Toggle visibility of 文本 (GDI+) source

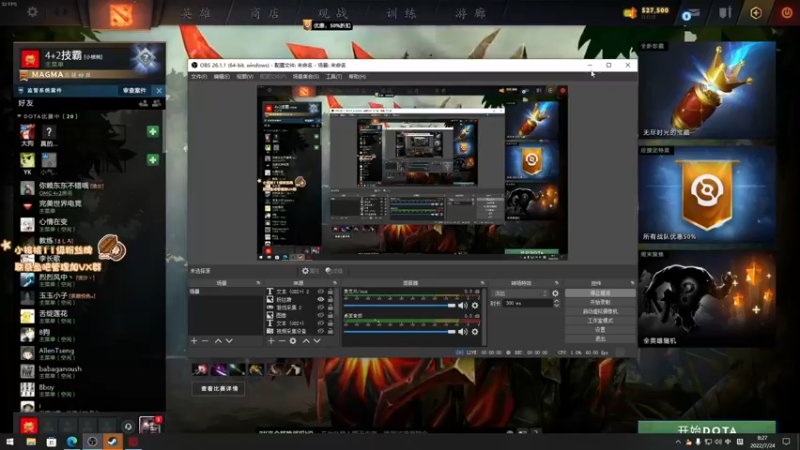(x=320, y=323)
